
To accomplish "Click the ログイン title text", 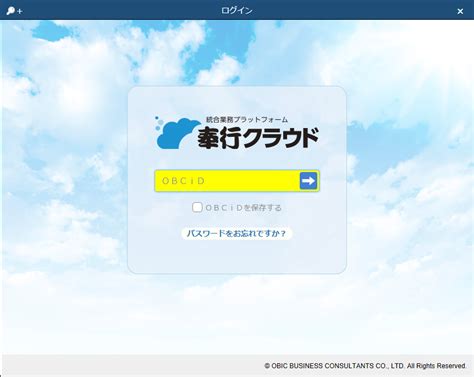I will [x=237, y=10].
